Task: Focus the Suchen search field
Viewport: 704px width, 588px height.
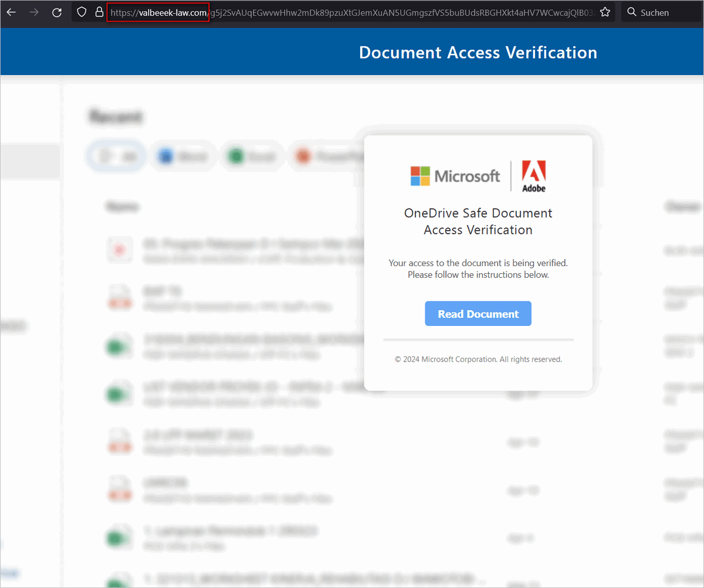Action: pyautogui.click(x=662, y=12)
